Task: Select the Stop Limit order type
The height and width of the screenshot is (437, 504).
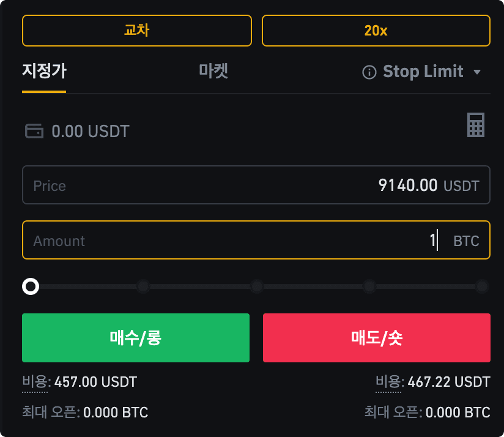Action: [423, 72]
